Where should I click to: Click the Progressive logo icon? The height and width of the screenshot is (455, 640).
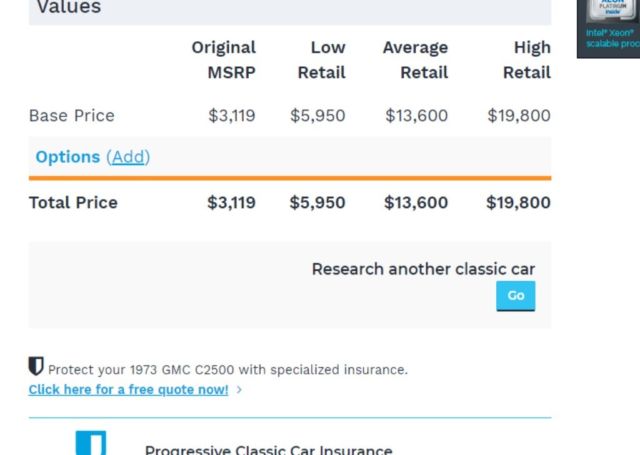[x=91, y=443]
